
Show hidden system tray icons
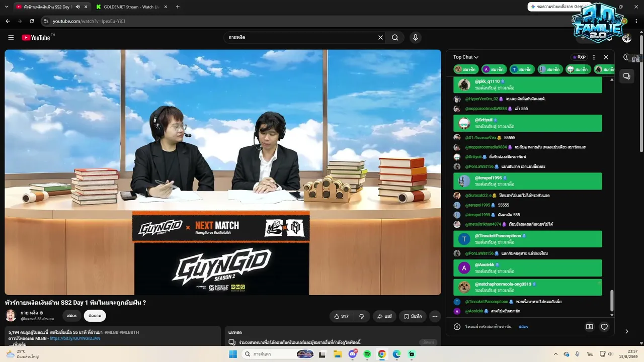pos(555,354)
